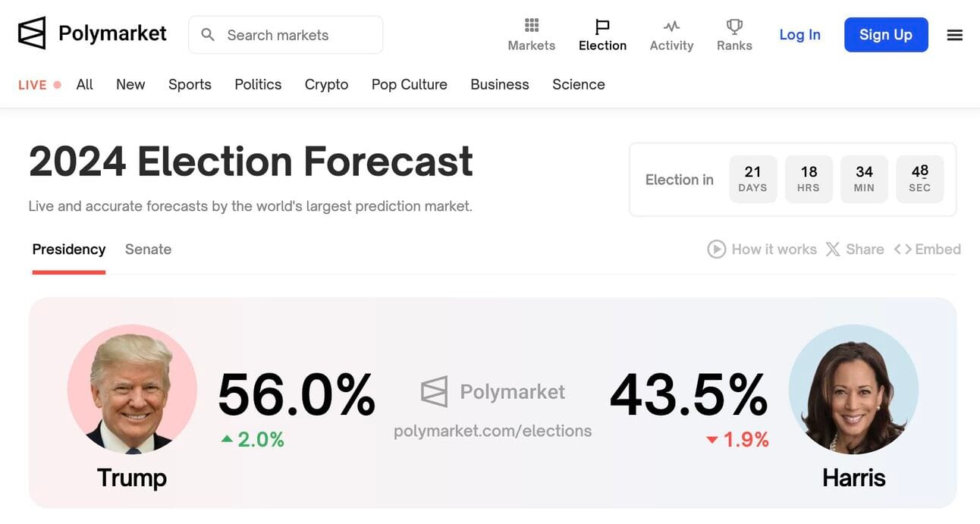Viewport: 980px width, 524px height.
Task: Click the Polymarket logo icon
Action: tap(32, 33)
